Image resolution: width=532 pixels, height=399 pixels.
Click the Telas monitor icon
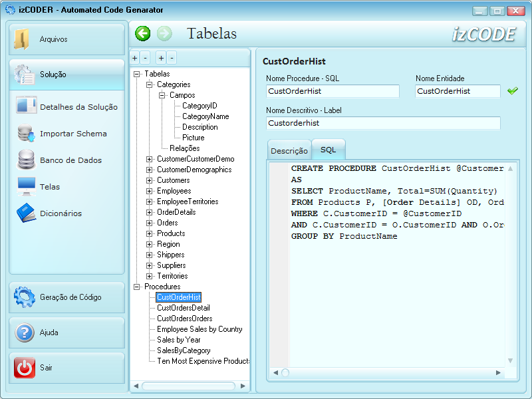click(x=26, y=186)
